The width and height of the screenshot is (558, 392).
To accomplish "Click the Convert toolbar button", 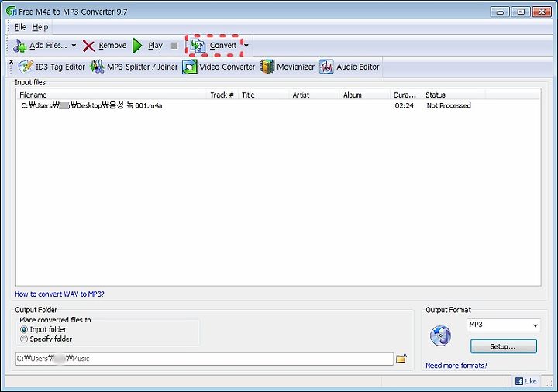I will tap(214, 46).
